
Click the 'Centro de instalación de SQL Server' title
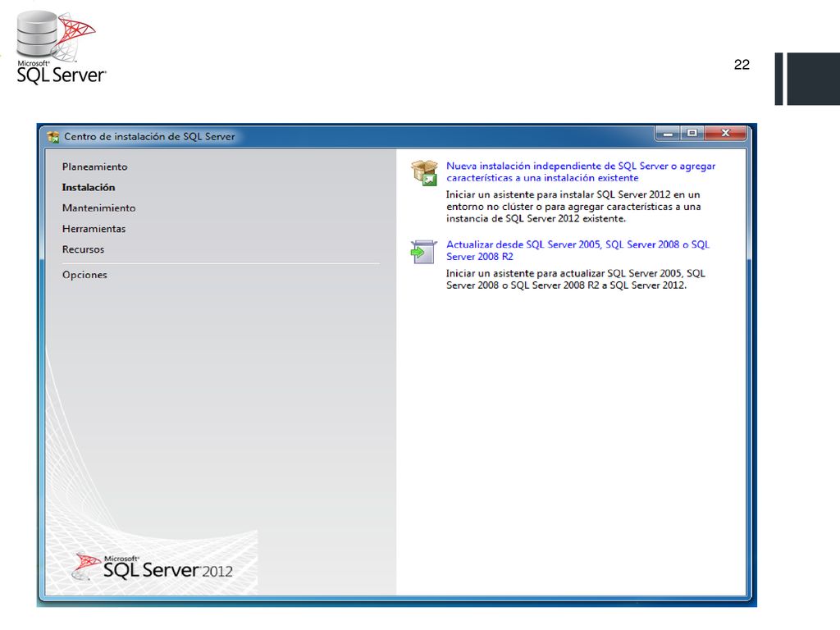pyautogui.click(x=149, y=137)
